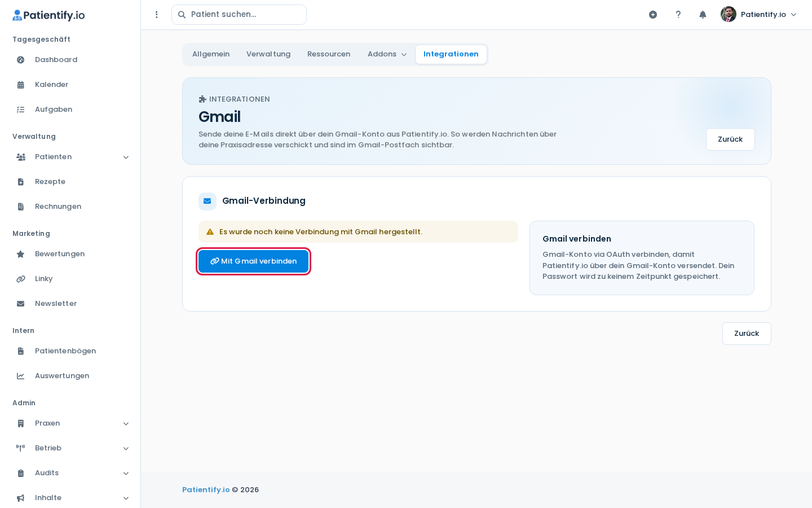Click the Rechnungen invoice icon
The image size is (812, 508).
point(21,207)
